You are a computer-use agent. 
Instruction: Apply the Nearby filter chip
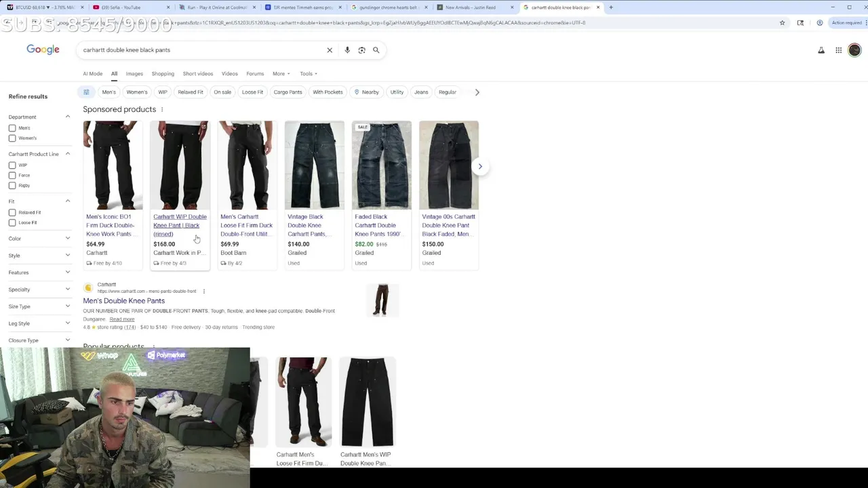pos(366,92)
